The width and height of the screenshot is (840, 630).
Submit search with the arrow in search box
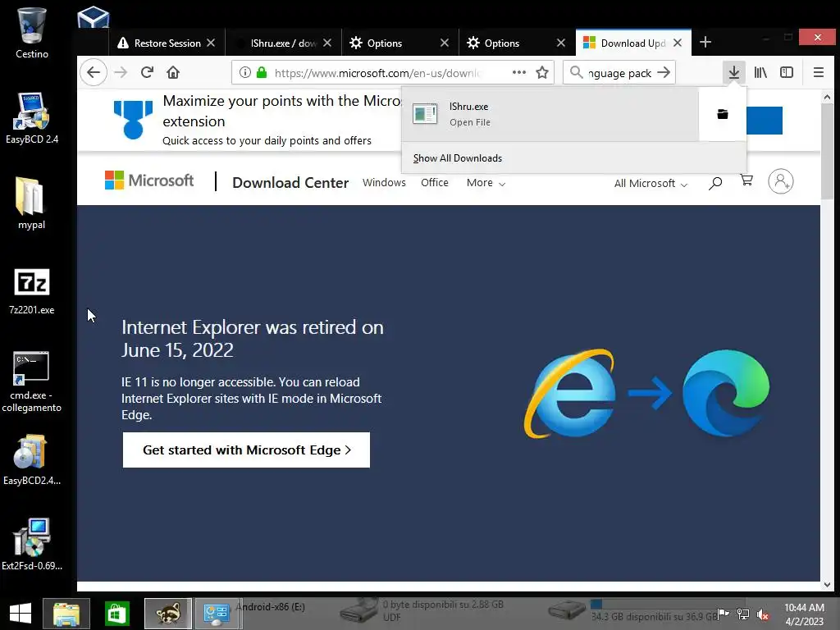coord(664,72)
